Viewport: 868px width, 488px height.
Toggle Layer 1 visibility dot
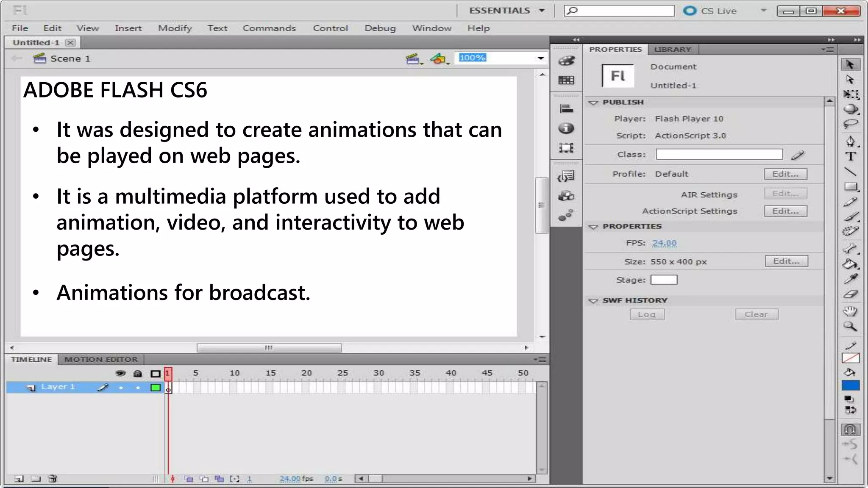tap(121, 388)
